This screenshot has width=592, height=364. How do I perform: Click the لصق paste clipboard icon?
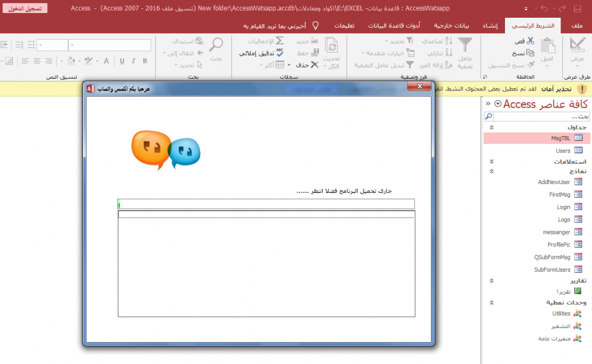[x=548, y=46]
